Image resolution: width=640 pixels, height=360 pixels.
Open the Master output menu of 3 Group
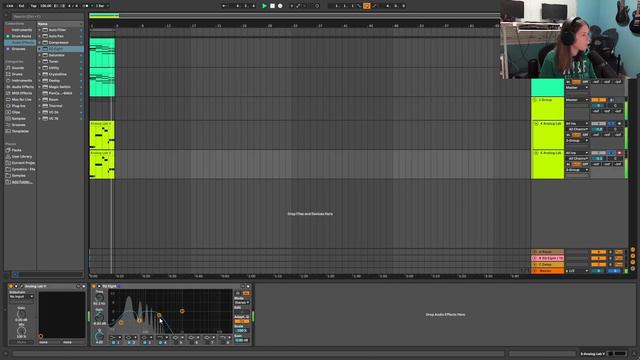(x=577, y=100)
